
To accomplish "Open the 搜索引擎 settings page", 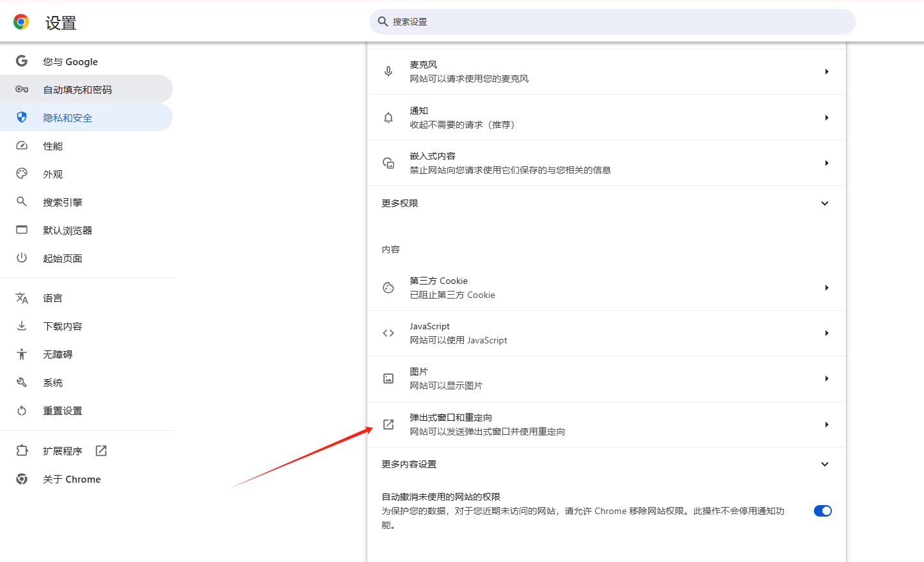I will 86,202.
